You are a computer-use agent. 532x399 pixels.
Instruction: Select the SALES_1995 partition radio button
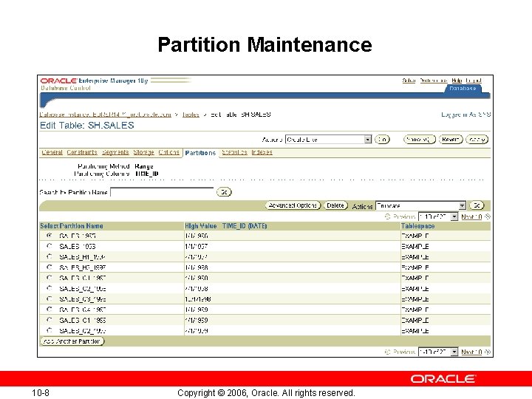(x=50, y=236)
